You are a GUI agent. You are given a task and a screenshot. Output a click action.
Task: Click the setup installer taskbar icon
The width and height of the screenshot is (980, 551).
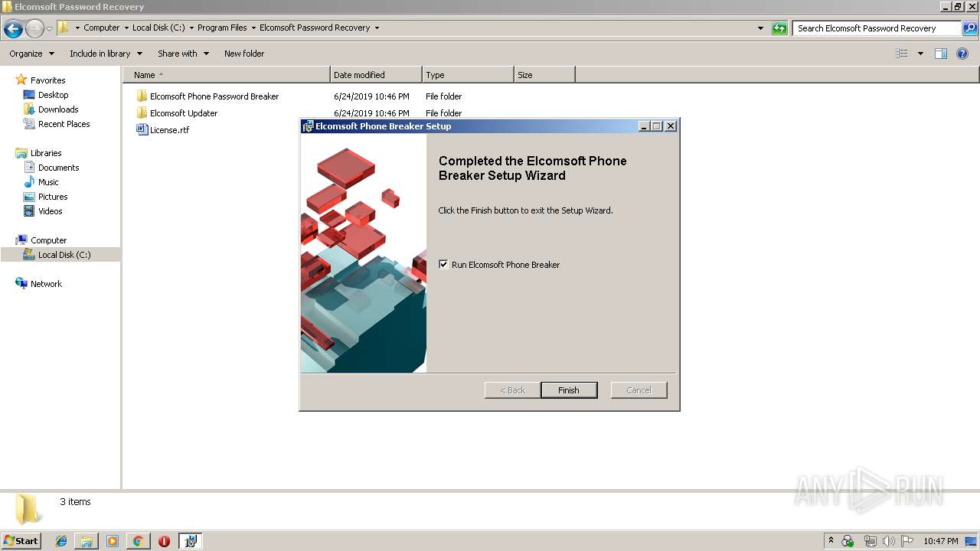coord(190,541)
